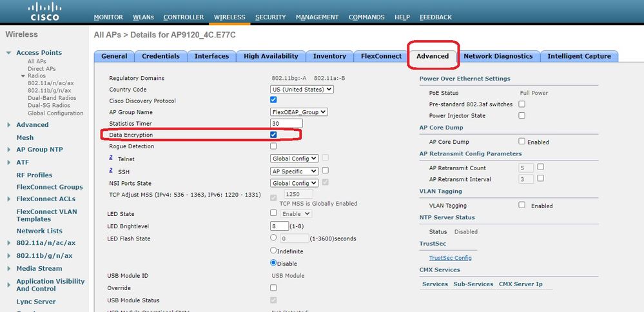Viewport: 644px width, 312px height.
Task: Open the FEEDBACK menu
Action: 436,17
